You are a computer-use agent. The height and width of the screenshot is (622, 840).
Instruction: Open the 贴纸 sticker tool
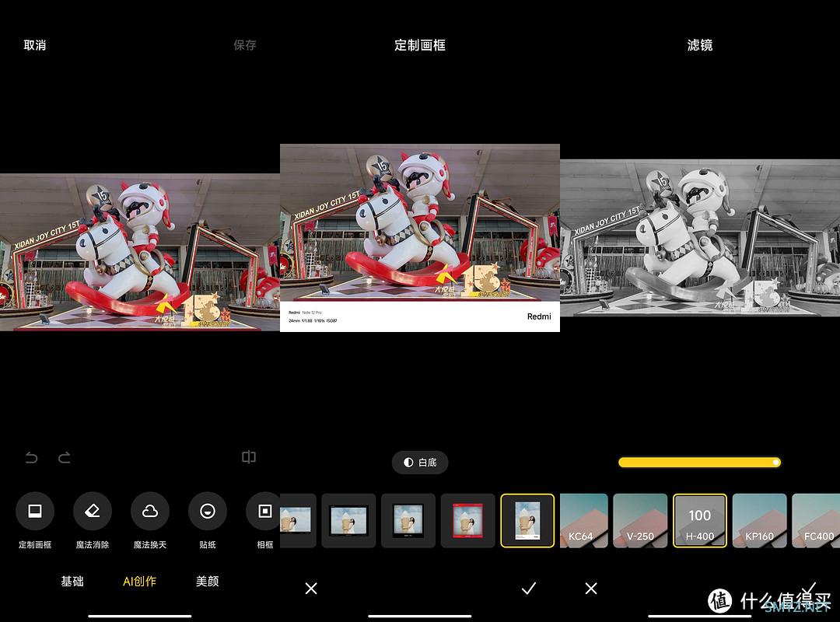click(208, 512)
